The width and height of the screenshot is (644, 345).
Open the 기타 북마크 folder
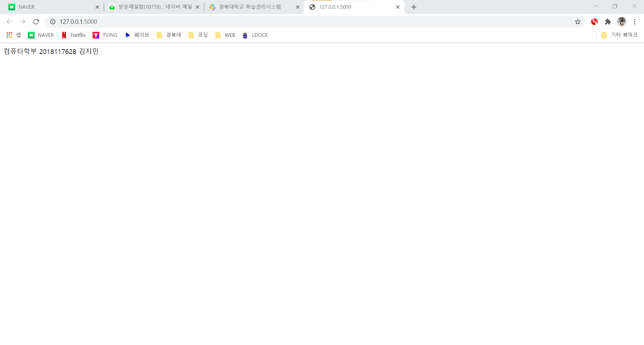[620, 35]
